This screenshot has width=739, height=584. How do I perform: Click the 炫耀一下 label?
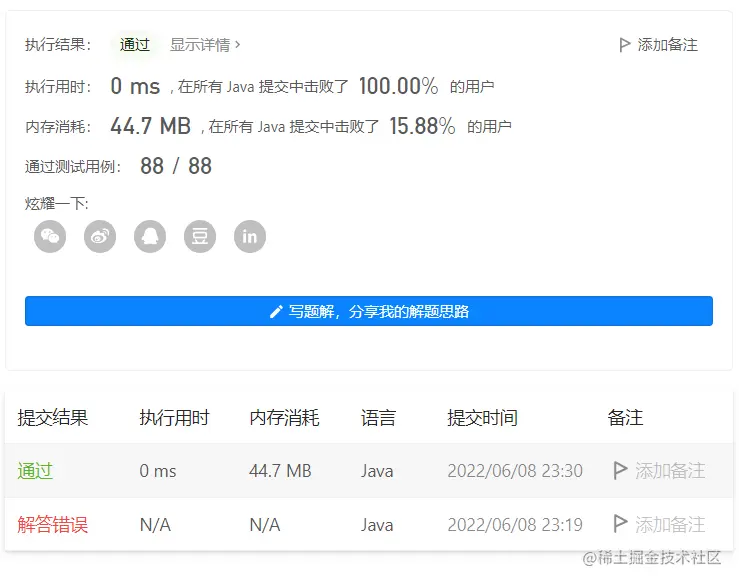(57, 204)
